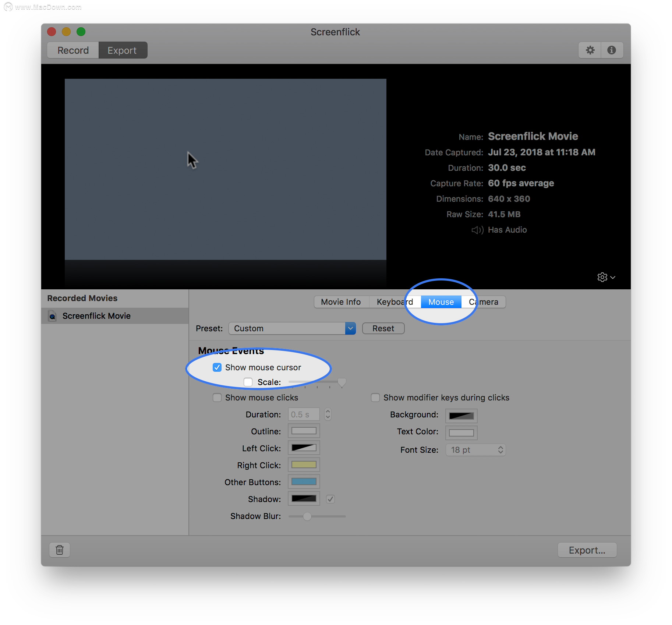
Task: Open Outline color swatch
Action: pos(304,431)
